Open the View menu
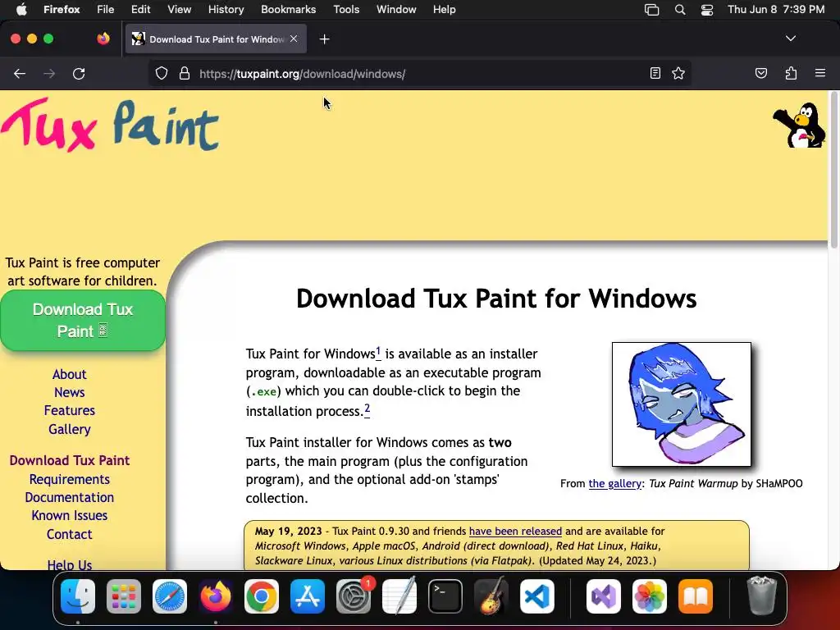The width and height of the screenshot is (840, 630). click(x=179, y=9)
